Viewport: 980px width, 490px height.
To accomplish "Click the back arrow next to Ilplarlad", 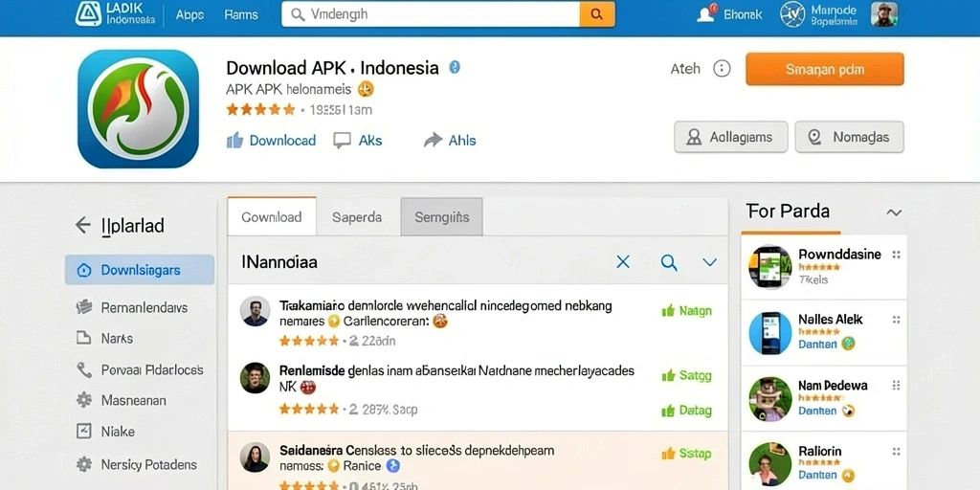I will (82, 225).
